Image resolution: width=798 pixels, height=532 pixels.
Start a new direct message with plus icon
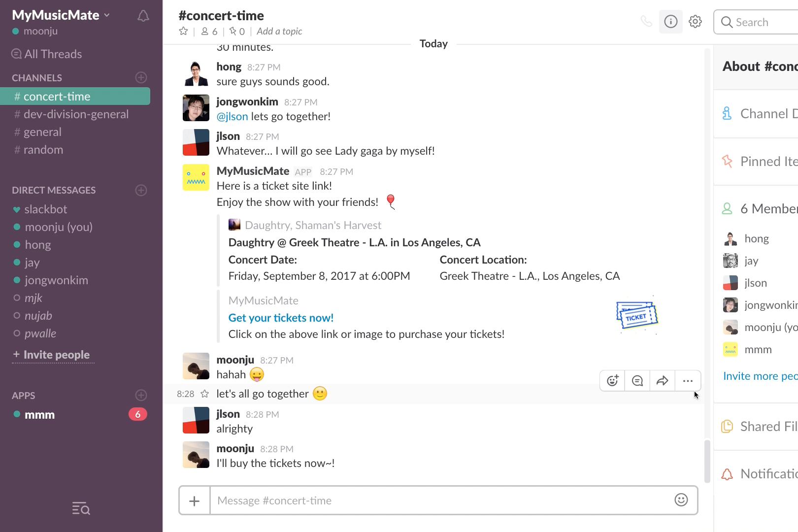tap(141, 190)
